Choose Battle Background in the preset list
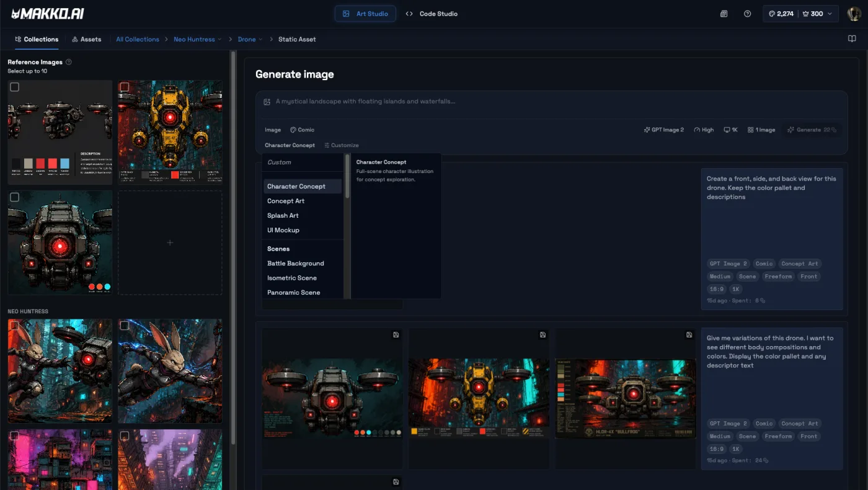This screenshot has width=868, height=490. (303, 263)
